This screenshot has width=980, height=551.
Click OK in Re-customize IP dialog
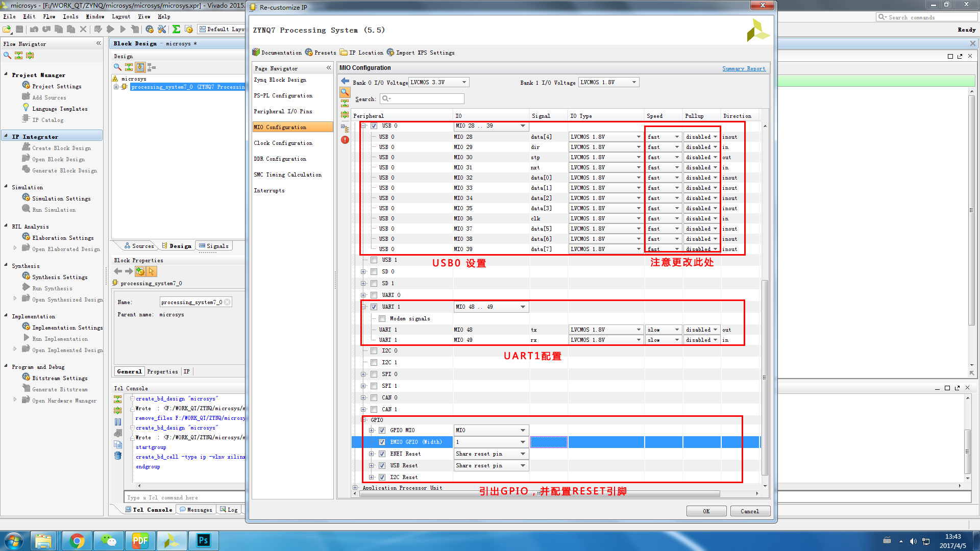click(706, 511)
